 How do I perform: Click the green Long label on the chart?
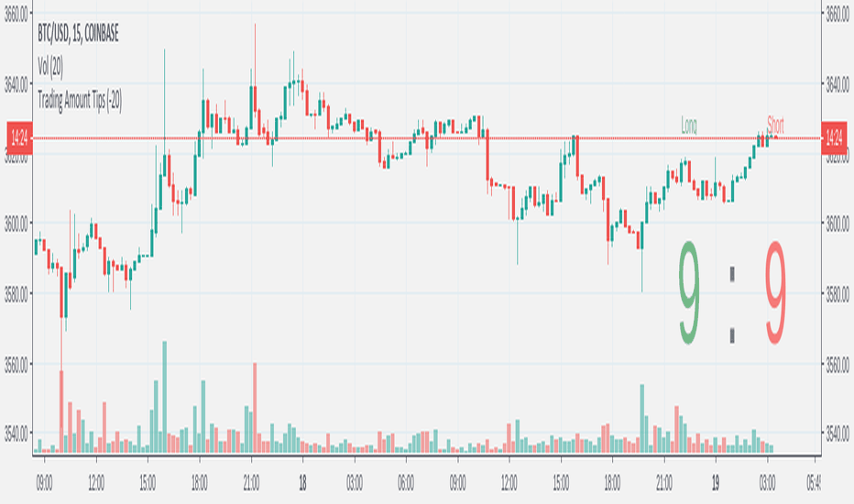(688, 126)
